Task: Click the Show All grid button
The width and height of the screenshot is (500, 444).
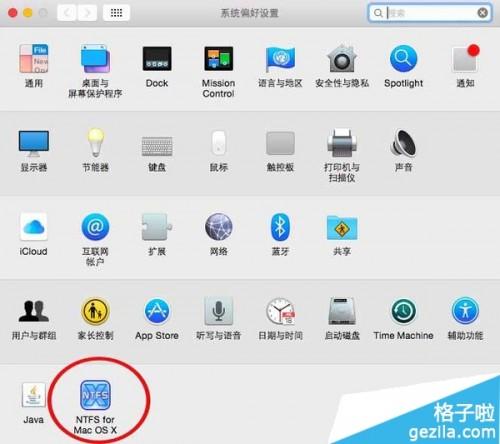Action: click(116, 13)
